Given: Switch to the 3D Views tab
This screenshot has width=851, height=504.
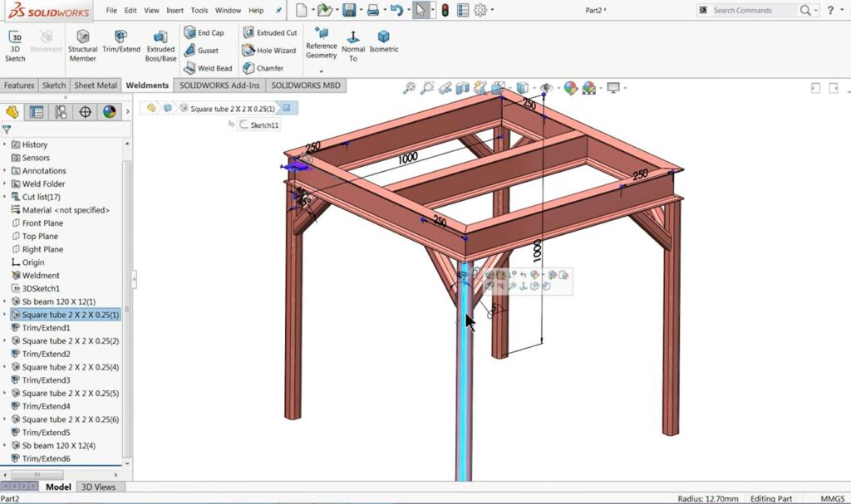Looking at the screenshot, I should (100, 487).
